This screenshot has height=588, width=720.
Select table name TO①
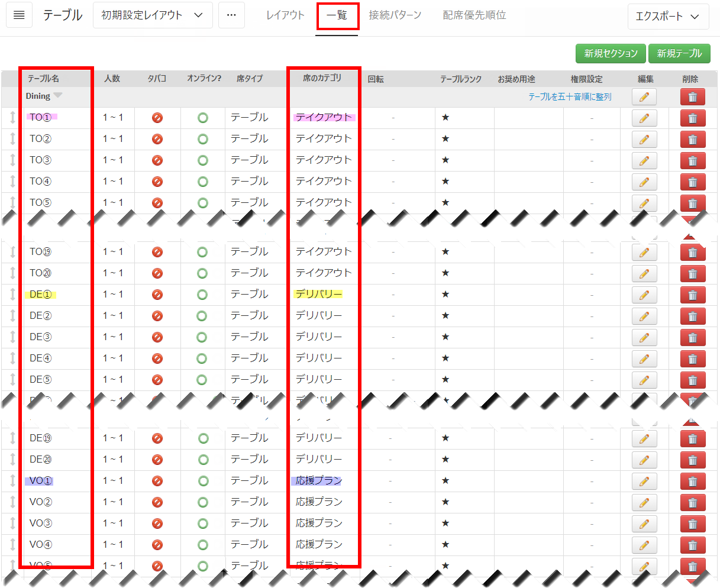41,117
